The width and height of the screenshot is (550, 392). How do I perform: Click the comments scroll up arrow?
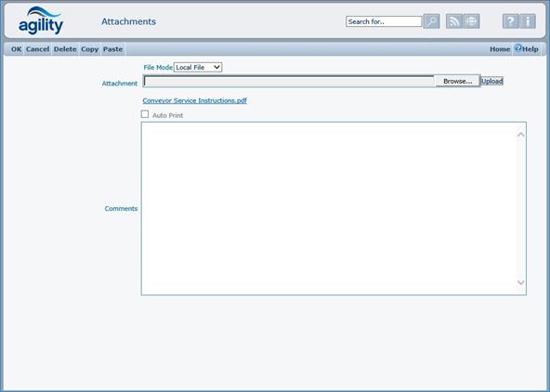coord(521,135)
